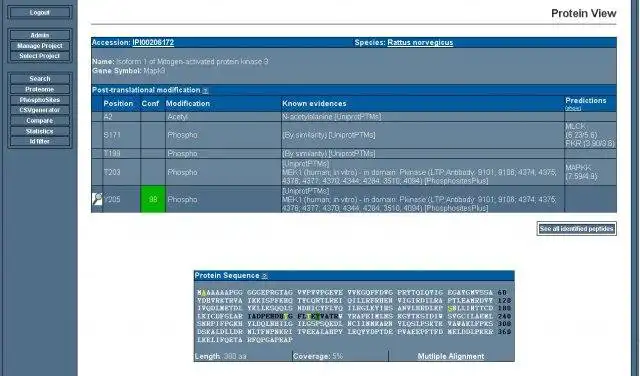Click the Gene Symbol Mapk3 text
640x376 pixels.
tap(129, 71)
